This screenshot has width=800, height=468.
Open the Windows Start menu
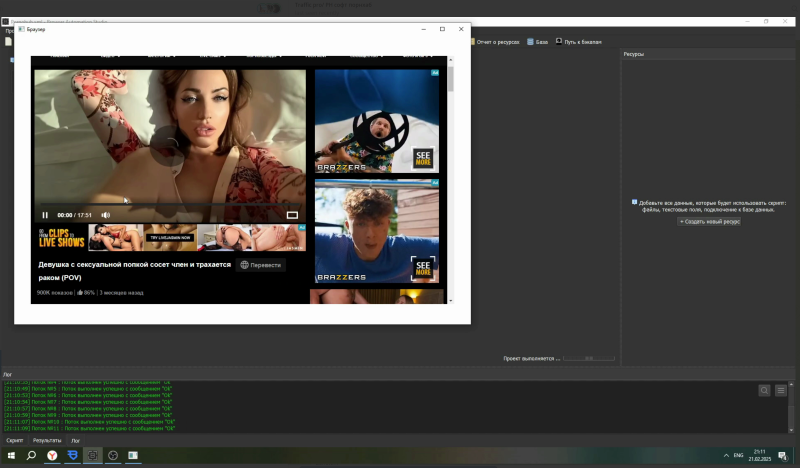click(11, 456)
